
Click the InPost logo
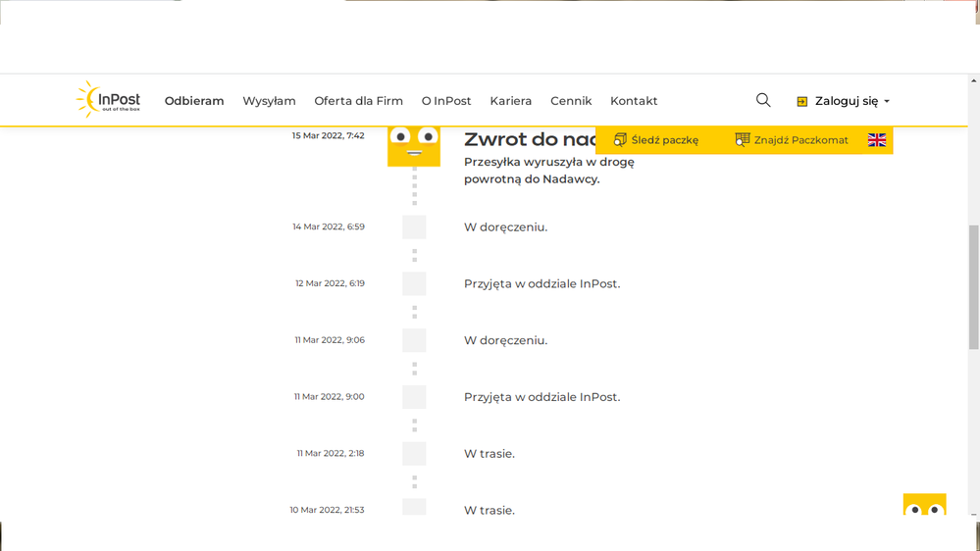tap(109, 100)
